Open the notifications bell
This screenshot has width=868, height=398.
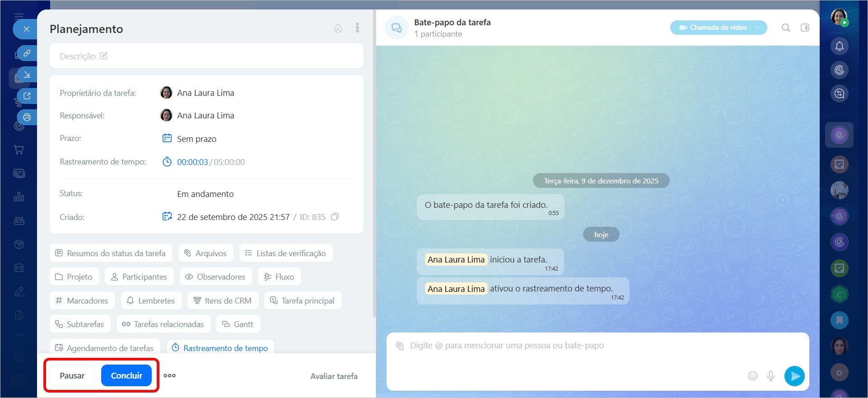click(x=839, y=46)
